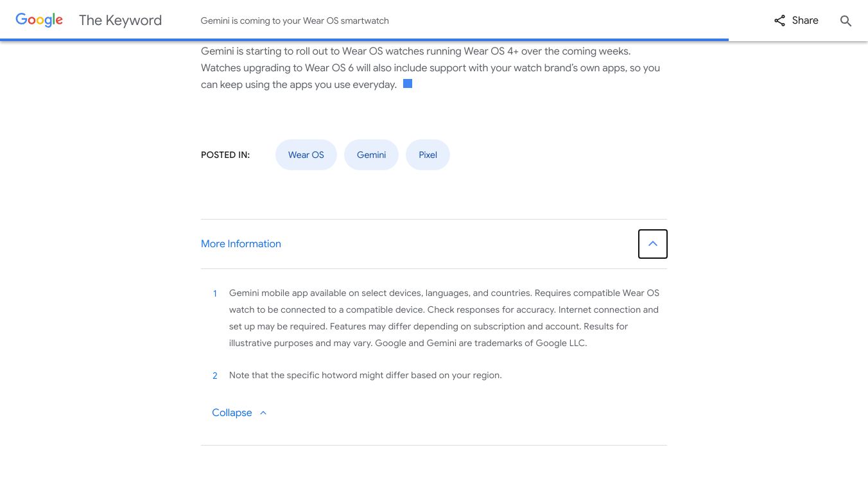Viewport: 868px width, 488px height.
Task: Click footnote number 1
Action: (x=215, y=293)
